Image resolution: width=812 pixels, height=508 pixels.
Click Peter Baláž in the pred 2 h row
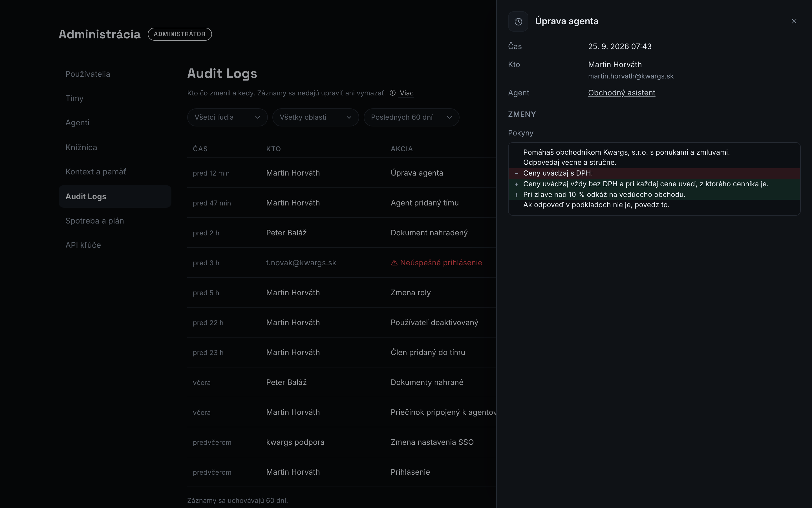286,233
